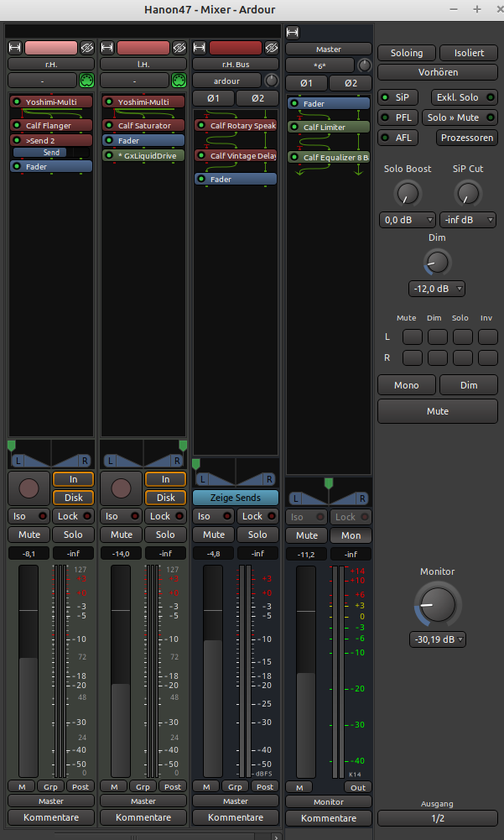Mute the r.H. track
This screenshot has width=504, height=840.
click(29, 535)
